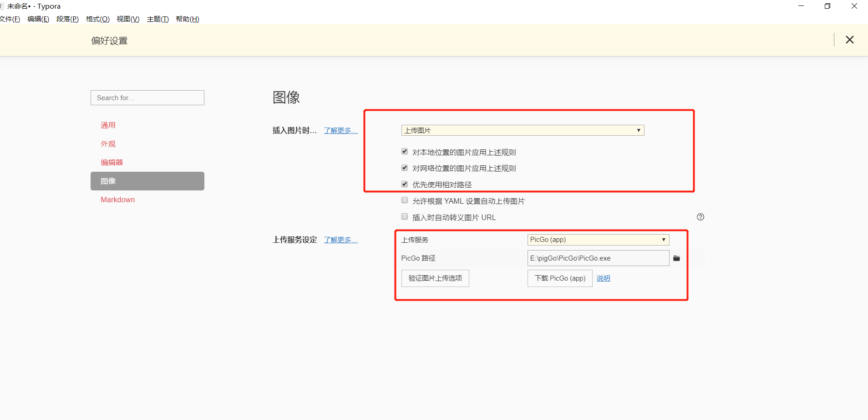
Task: Open the 说明 link
Action: coord(603,278)
